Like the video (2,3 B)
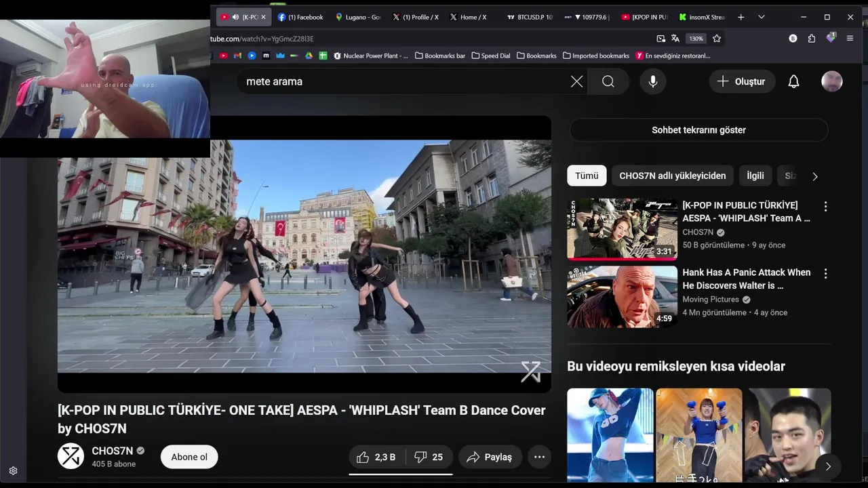This screenshot has width=868, height=488. pos(377,457)
